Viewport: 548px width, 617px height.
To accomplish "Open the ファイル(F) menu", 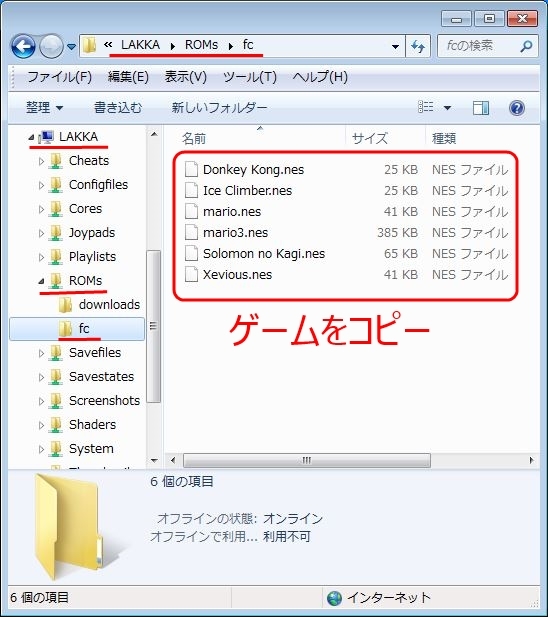I will coord(59,77).
